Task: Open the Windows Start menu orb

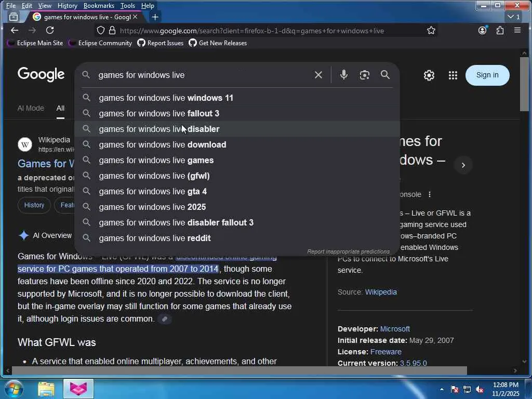Action: coord(14,389)
